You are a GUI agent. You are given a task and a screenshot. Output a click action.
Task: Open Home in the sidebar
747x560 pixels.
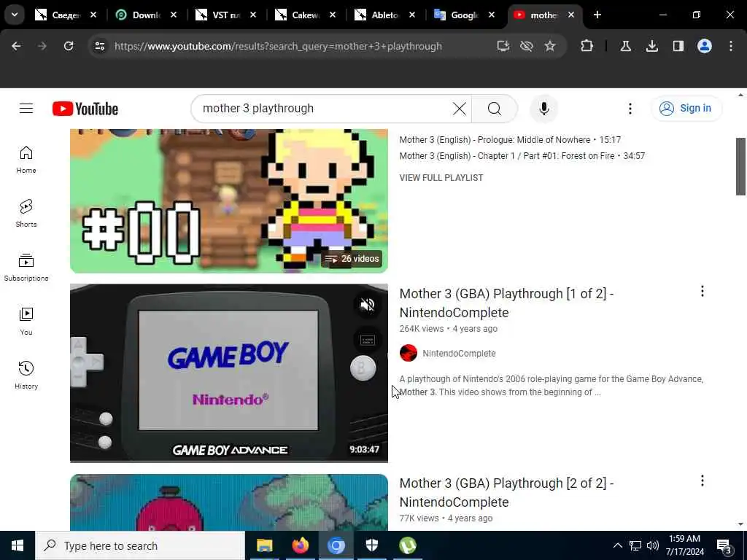tap(26, 160)
